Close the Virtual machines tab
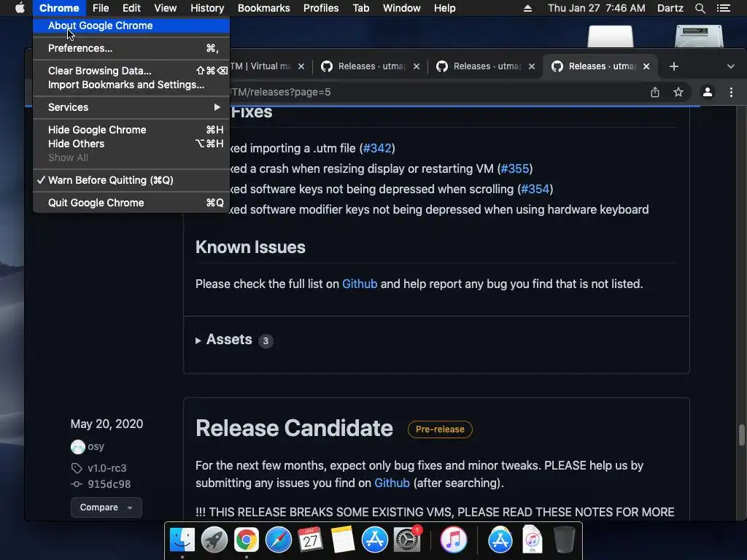This screenshot has height=560, width=747. 301,66
